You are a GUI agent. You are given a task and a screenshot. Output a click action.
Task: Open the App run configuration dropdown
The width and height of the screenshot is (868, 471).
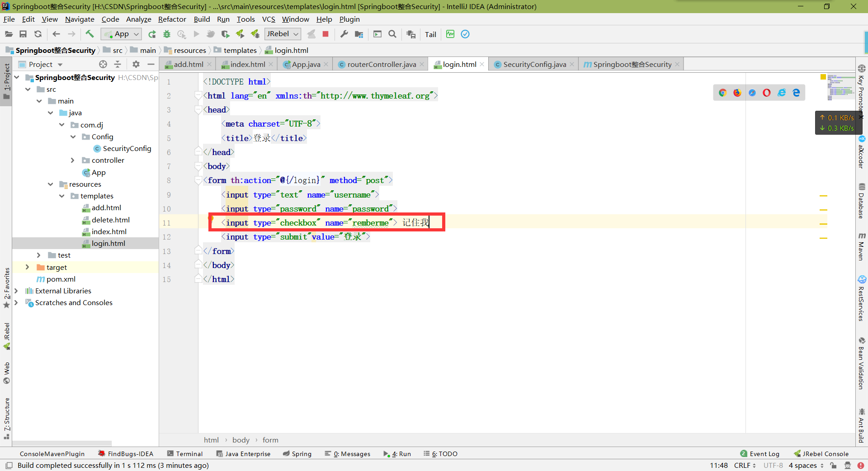pos(121,34)
